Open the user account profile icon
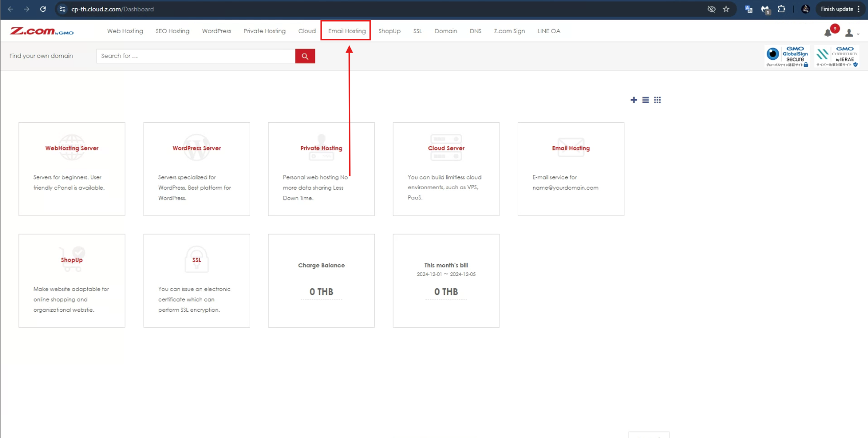Viewport: 868px width, 438px height. [849, 33]
